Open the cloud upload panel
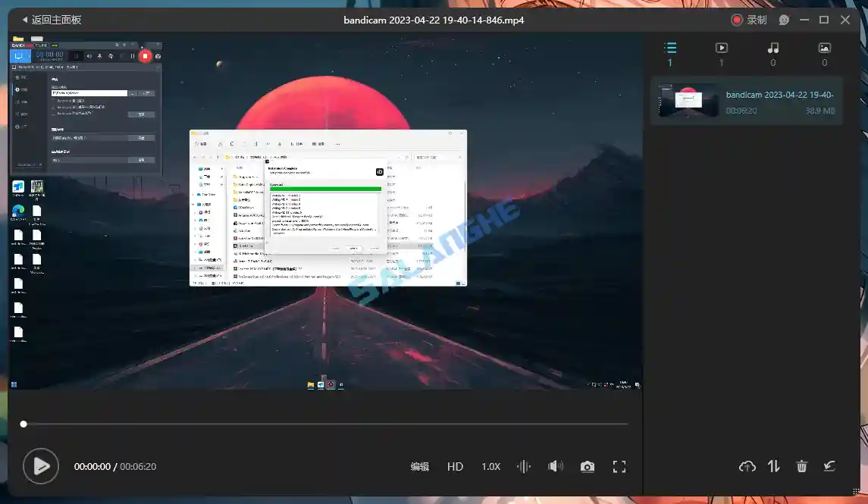Image resolution: width=868 pixels, height=504 pixels. coord(747,466)
